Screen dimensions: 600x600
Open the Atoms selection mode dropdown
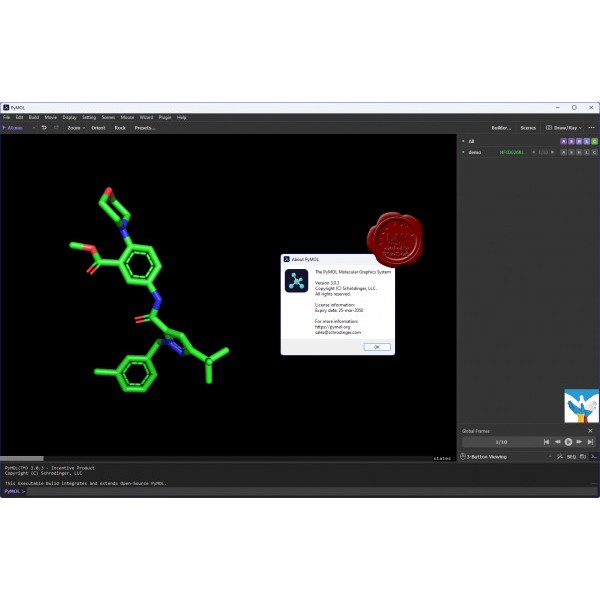(15, 128)
